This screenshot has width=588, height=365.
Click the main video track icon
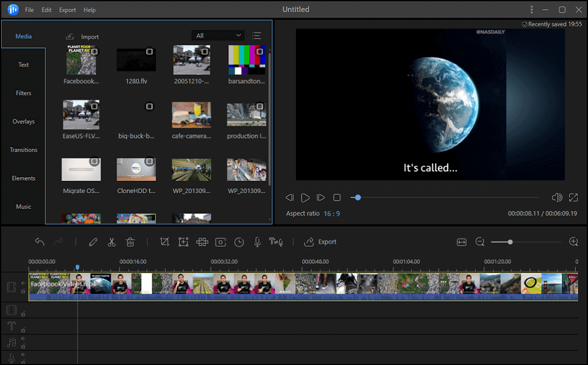click(12, 287)
